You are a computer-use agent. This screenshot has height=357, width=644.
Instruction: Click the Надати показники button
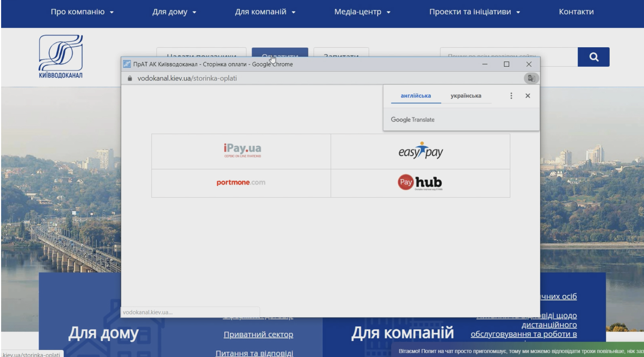click(x=201, y=52)
